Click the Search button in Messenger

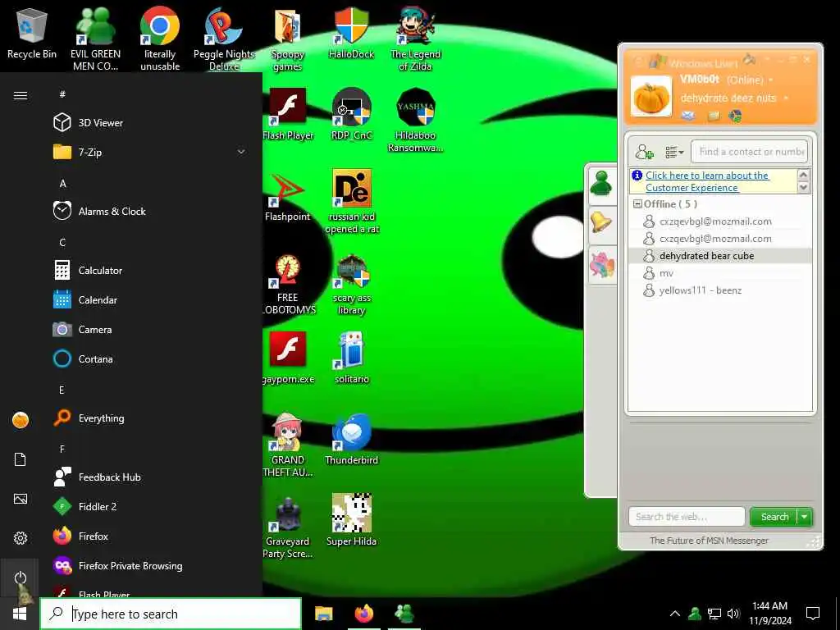pyautogui.click(x=774, y=517)
